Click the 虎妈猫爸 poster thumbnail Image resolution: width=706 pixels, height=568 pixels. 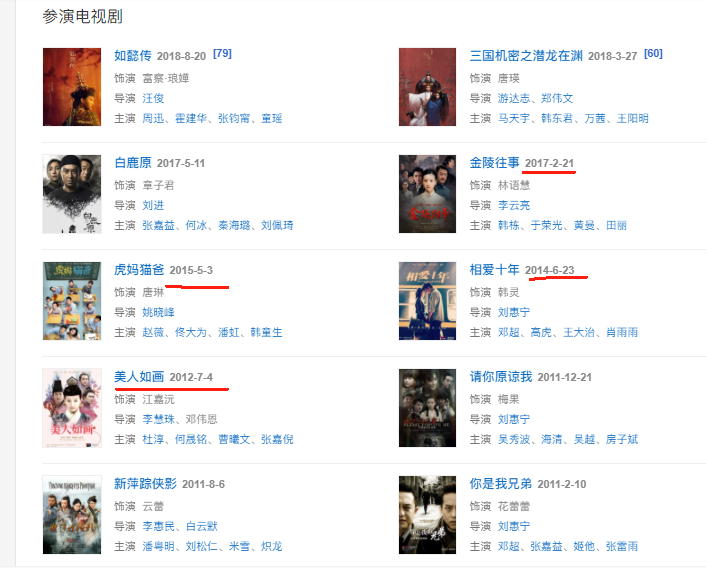pos(72,301)
